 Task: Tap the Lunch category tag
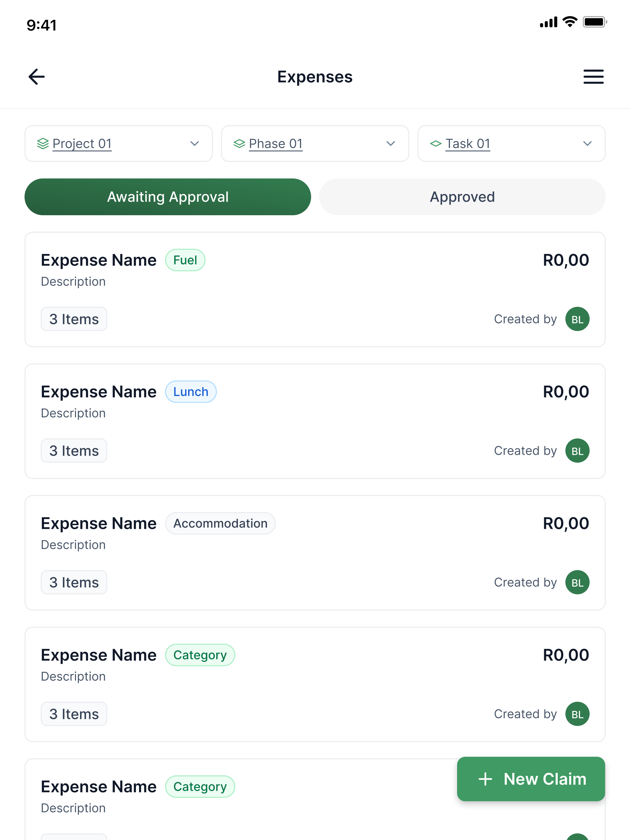point(191,391)
